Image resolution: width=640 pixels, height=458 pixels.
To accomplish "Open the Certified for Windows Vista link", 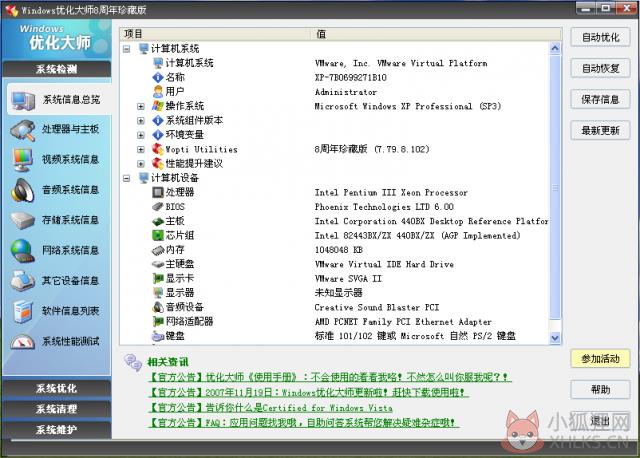I will (x=270, y=408).
